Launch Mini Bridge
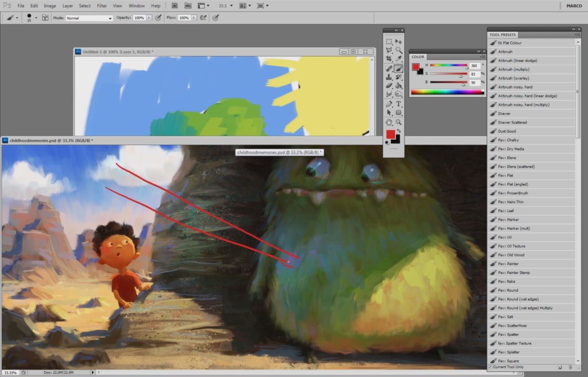This screenshot has height=377, width=588. pyautogui.click(x=188, y=6)
